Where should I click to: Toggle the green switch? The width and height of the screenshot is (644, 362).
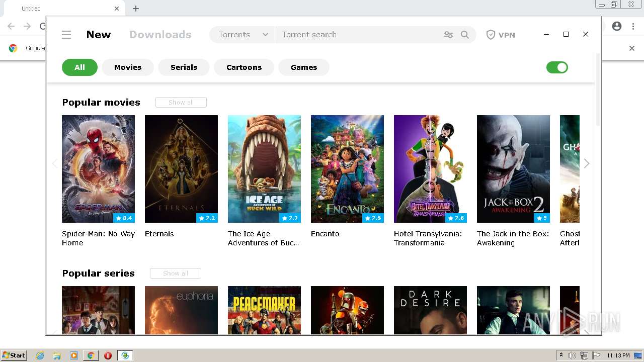pyautogui.click(x=557, y=67)
